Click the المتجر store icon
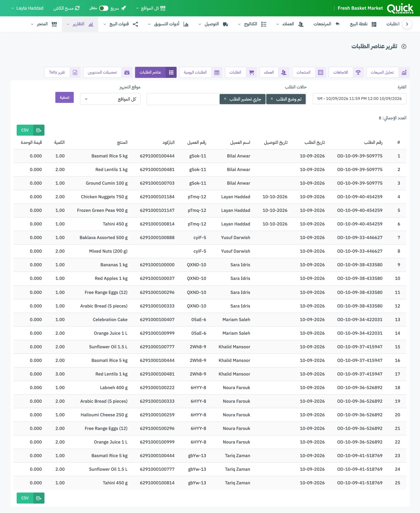The width and height of the screenshot is (420, 513). tap(54, 24)
